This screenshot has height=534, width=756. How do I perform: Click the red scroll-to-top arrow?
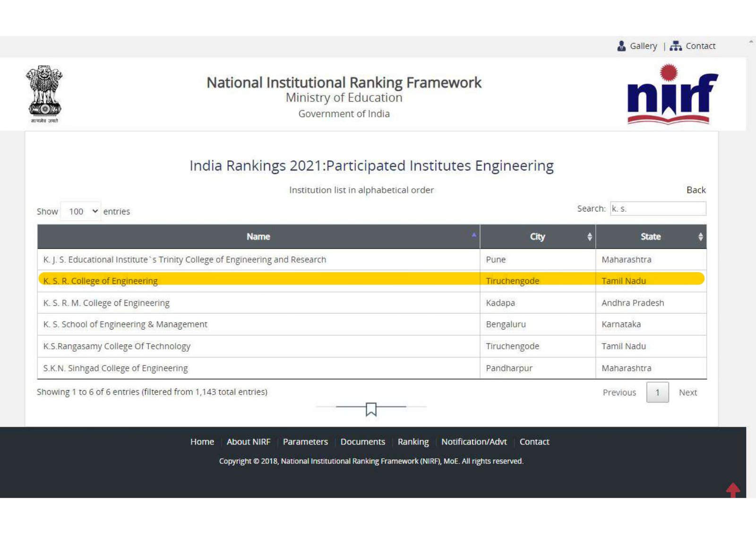click(733, 490)
